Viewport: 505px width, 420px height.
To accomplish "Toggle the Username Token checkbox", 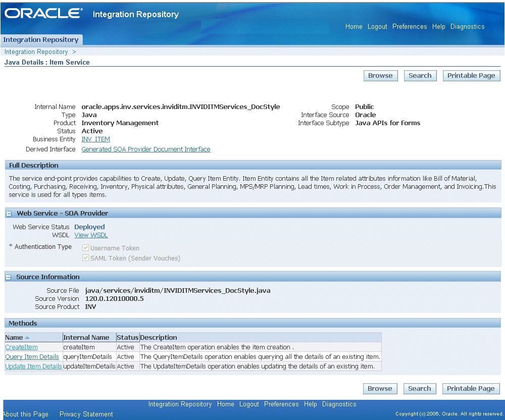I will coord(85,248).
